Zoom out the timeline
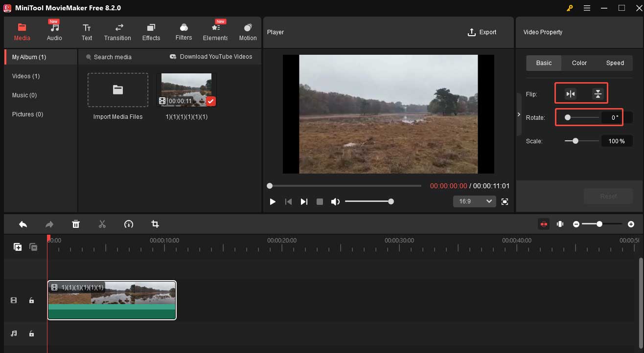 [x=576, y=224]
